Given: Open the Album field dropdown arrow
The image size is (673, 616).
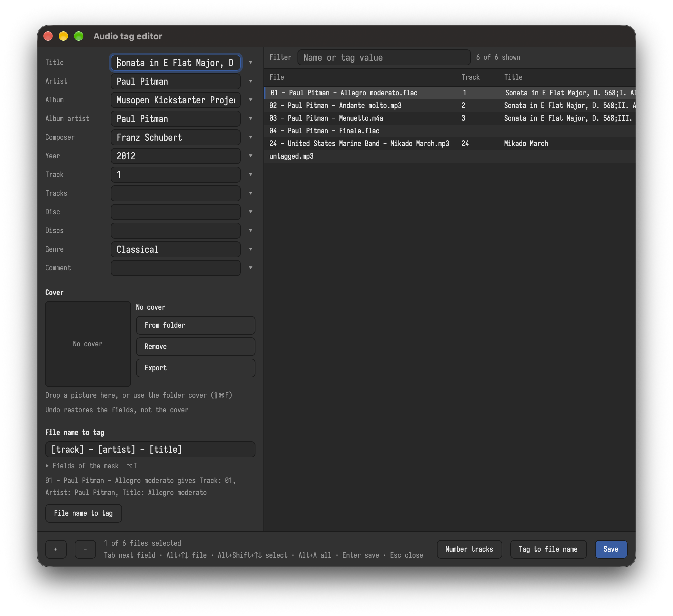Looking at the screenshot, I should point(250,100).
